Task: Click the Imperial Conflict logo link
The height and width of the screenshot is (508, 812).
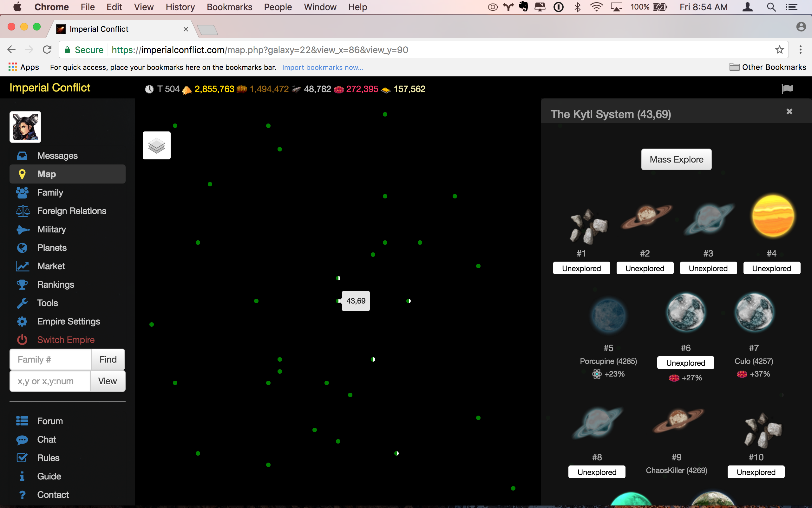Action: pos(50,88)
